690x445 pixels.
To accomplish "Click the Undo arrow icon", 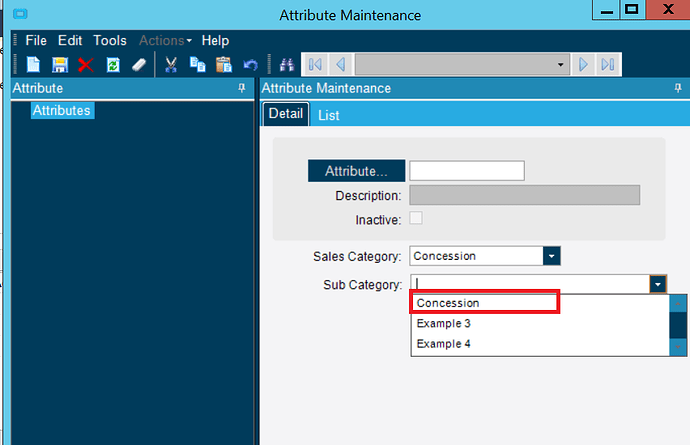I will [x=250, y=65].
